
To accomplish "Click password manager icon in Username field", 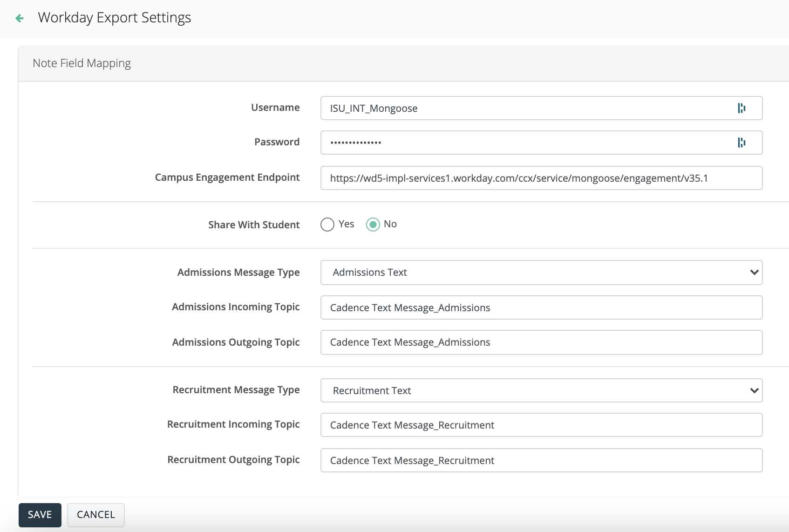I will click(x=741, y=108).
